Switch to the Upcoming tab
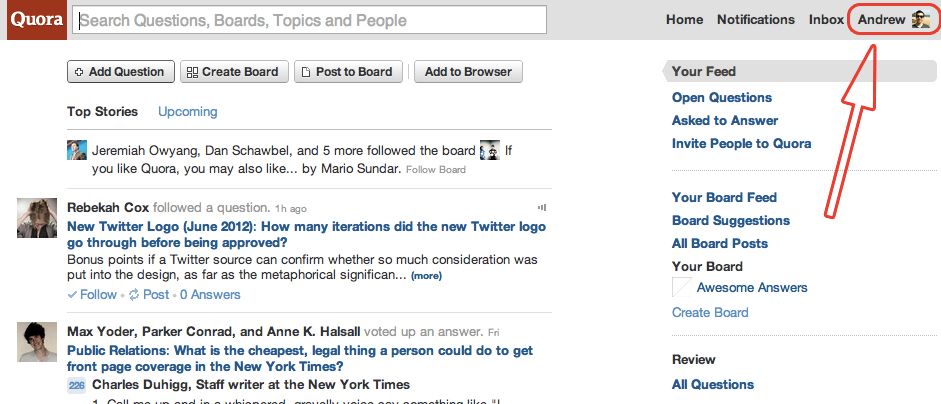The height and width of the screenshot is (404, 941). (188, 112)
